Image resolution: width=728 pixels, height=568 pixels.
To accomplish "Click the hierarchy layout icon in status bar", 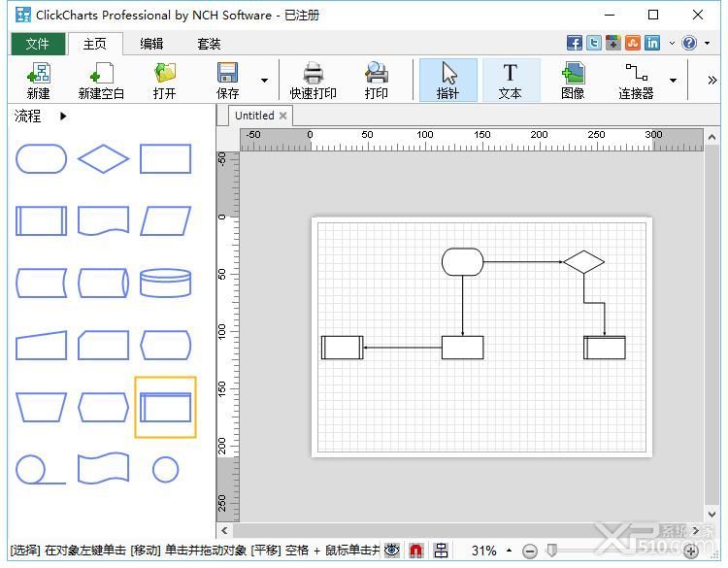I will click(x=441, y=551).
